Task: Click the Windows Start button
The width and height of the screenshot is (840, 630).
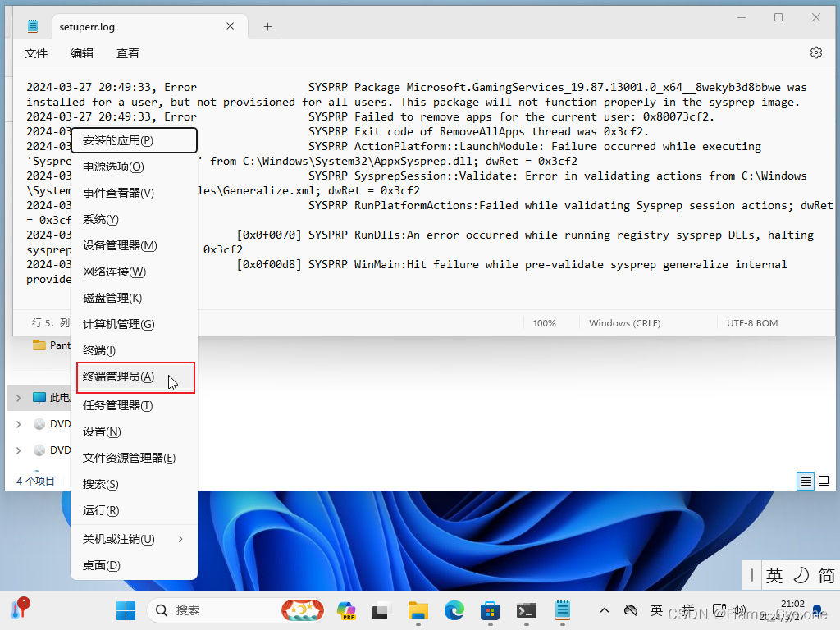Action: click(x=126, y=610)
